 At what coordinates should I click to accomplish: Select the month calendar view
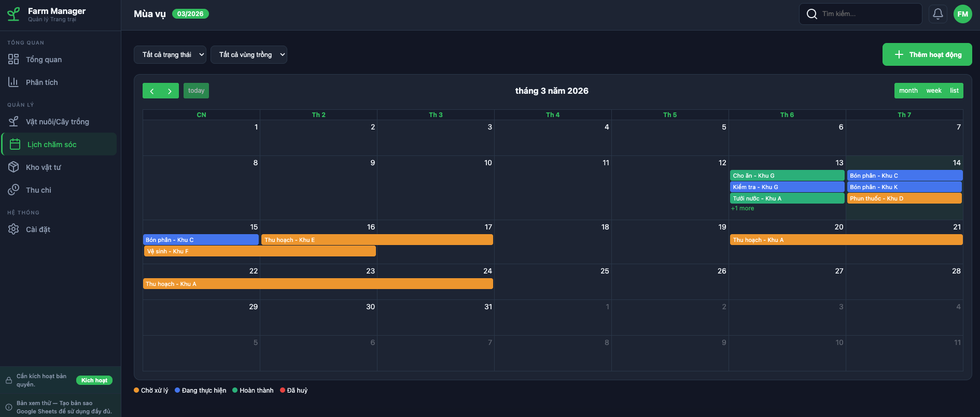coord(908,91)
